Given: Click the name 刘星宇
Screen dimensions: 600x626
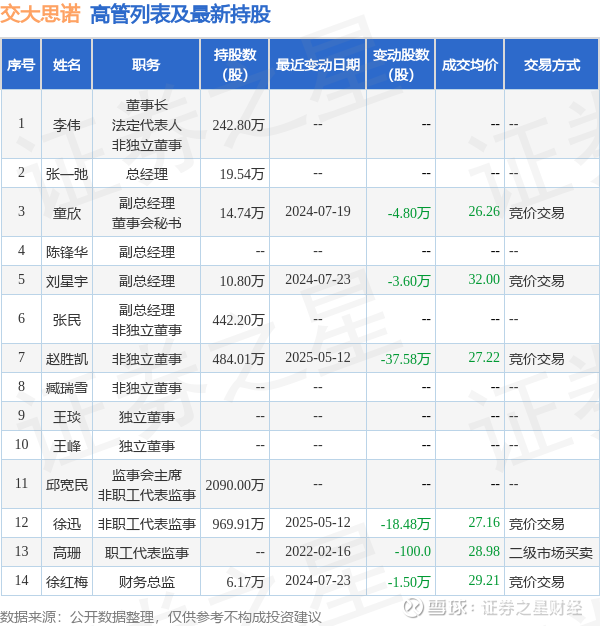Looking at the screenshot, I should pos(67,281).
